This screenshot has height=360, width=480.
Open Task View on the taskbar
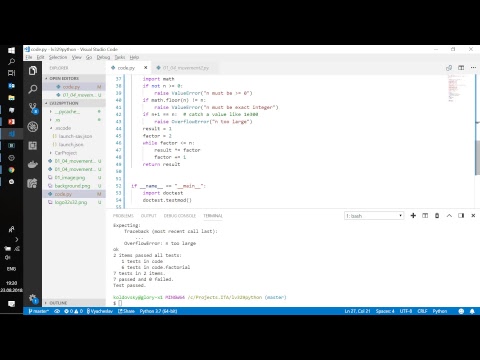click(x=11, y=73)
